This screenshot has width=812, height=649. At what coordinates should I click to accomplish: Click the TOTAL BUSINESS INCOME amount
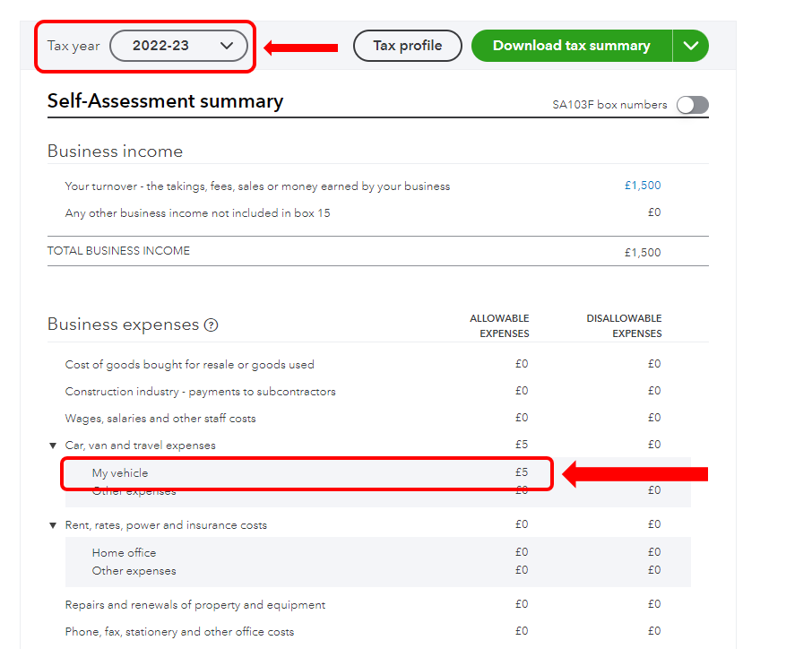(643, 252)
